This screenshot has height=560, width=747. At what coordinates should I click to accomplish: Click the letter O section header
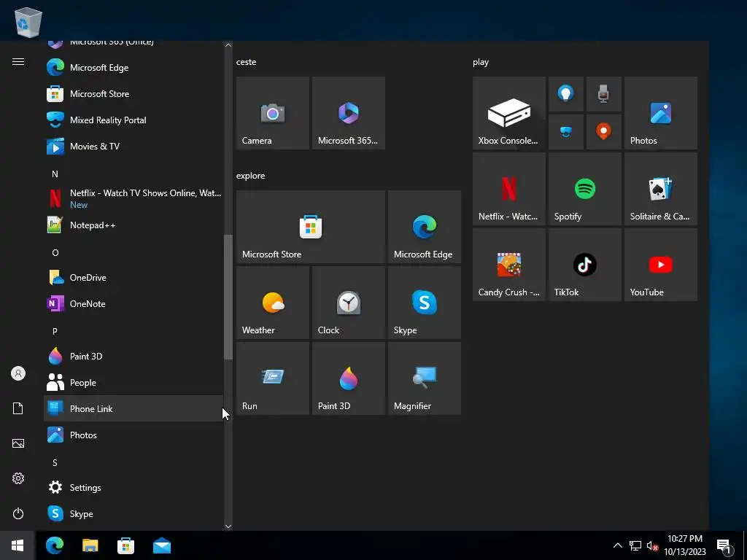(55, 253)
